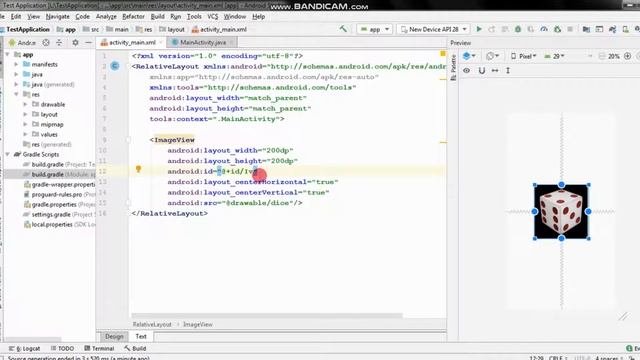Open the design surface layers dropdown
The width and height of the screenshot is (640, 360).
[469, 56]
